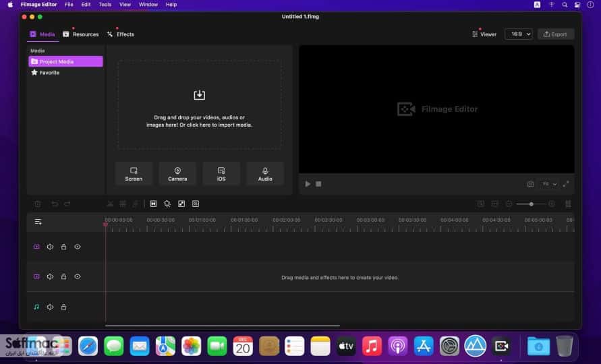
Task: Start iOS device recording
Action: 221,174
